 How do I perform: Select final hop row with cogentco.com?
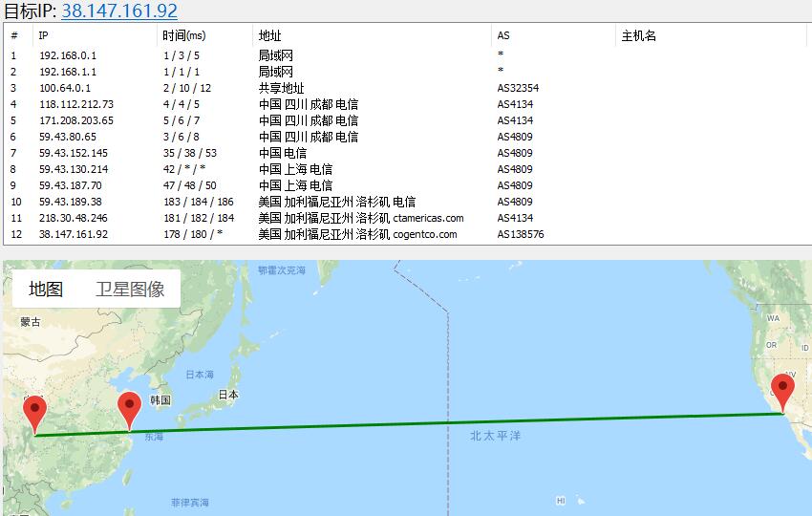click(x=357, y=234)
